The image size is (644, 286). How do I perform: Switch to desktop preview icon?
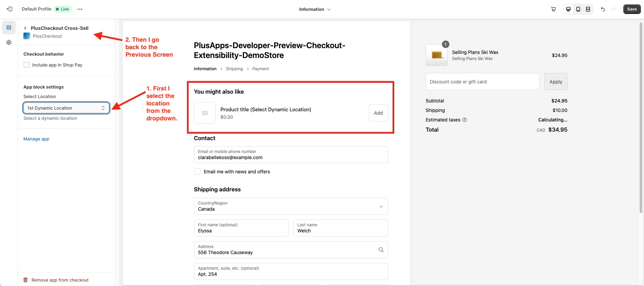coord(568,9)
